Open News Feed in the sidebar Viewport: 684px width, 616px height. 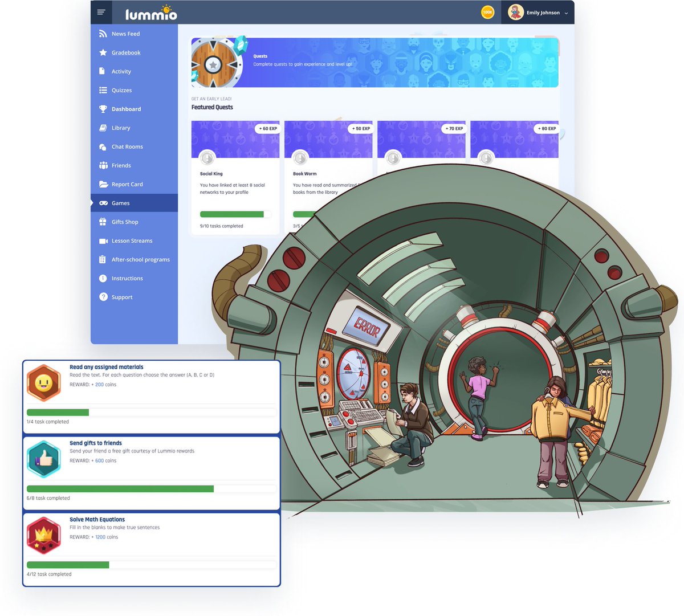(134, 34)
